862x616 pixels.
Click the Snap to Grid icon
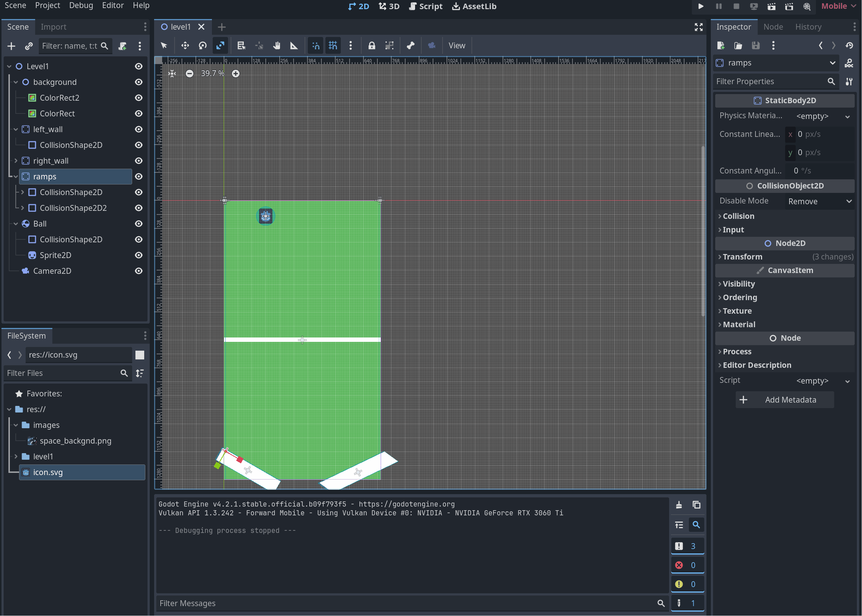pyautogui.click(x=332, y=45)
